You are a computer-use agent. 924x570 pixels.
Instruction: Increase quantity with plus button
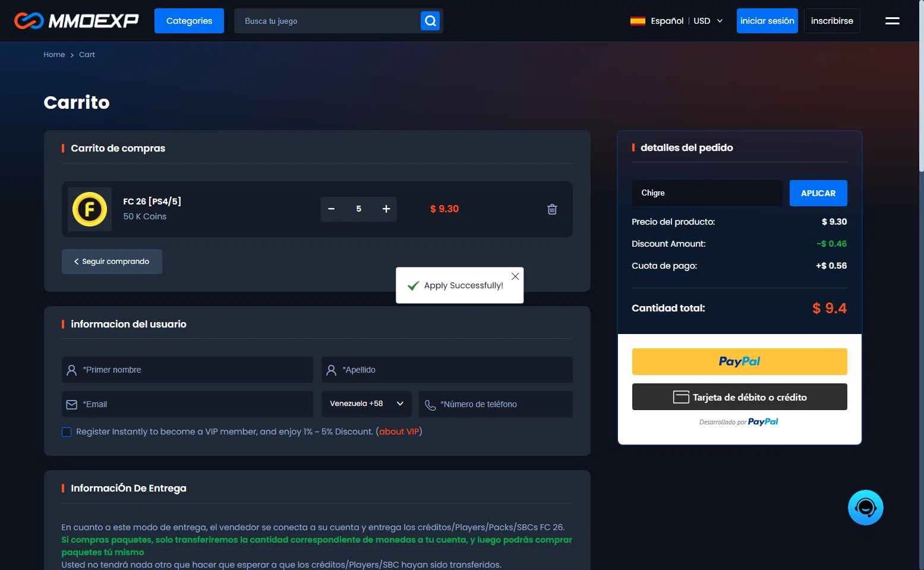pos(386,209)
